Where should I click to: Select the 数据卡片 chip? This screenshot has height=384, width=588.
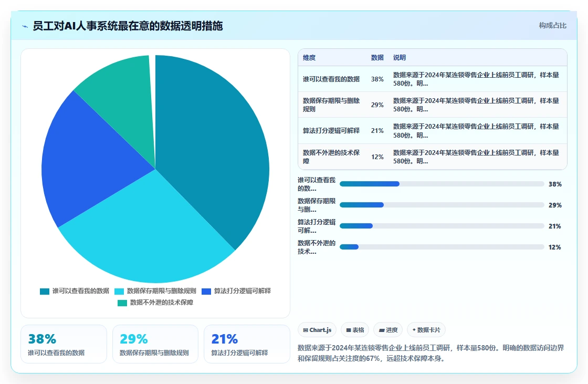[426, 330]
